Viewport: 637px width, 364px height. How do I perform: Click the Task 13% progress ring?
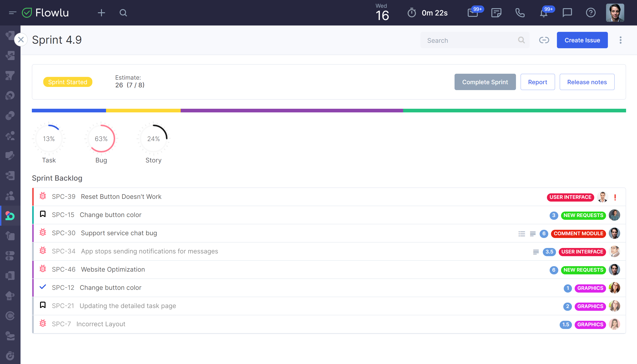click(49, 139)
